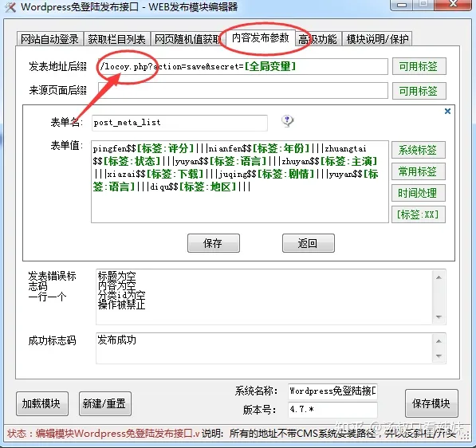This screenshot has height=448, width=476.
Task: Click down arrow of 发表错误标志码 scrollbar
Action: point(439,317)
